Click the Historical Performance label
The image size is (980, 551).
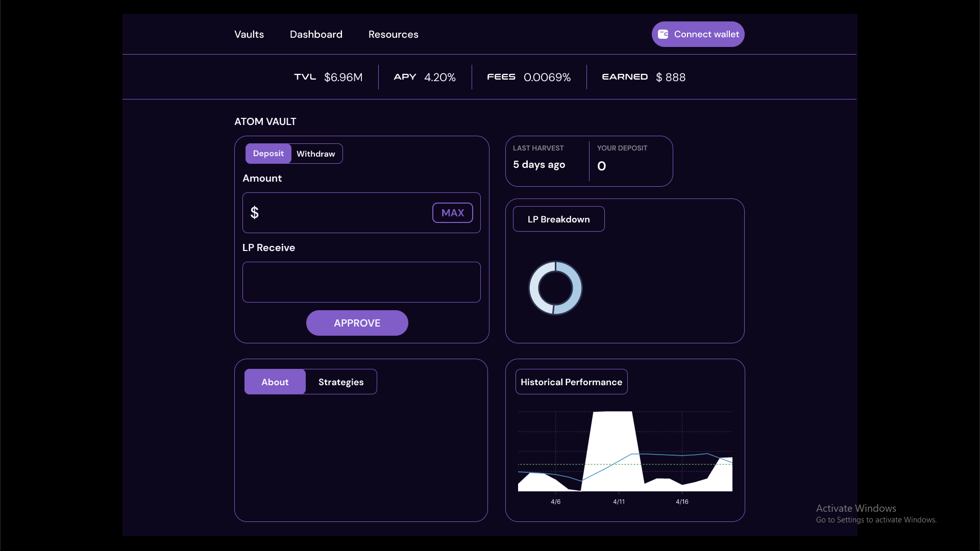tap(571, 382)
